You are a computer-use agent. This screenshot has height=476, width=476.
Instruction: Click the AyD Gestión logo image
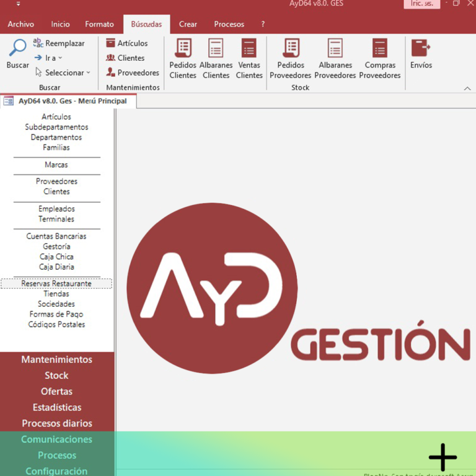point(298,288)
